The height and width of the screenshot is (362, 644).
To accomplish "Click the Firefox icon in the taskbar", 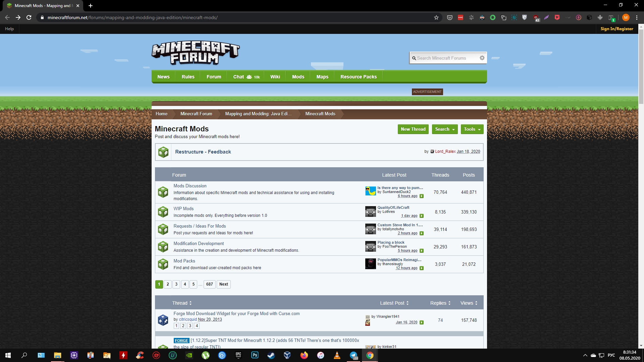I will (x=304, y=355).
